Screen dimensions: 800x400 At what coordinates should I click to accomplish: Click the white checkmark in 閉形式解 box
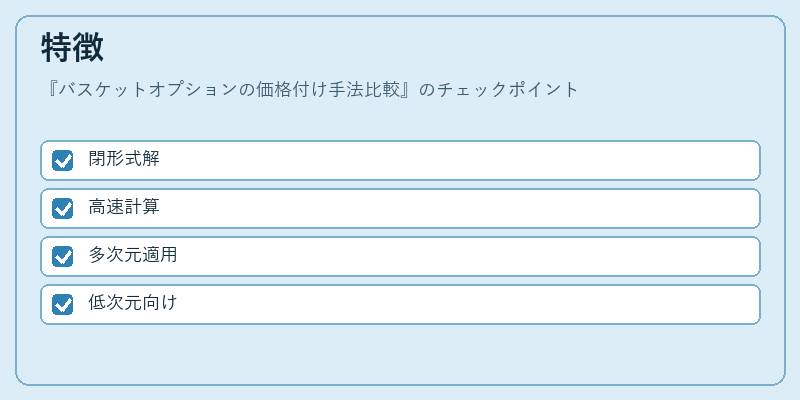tap(63, 161)
